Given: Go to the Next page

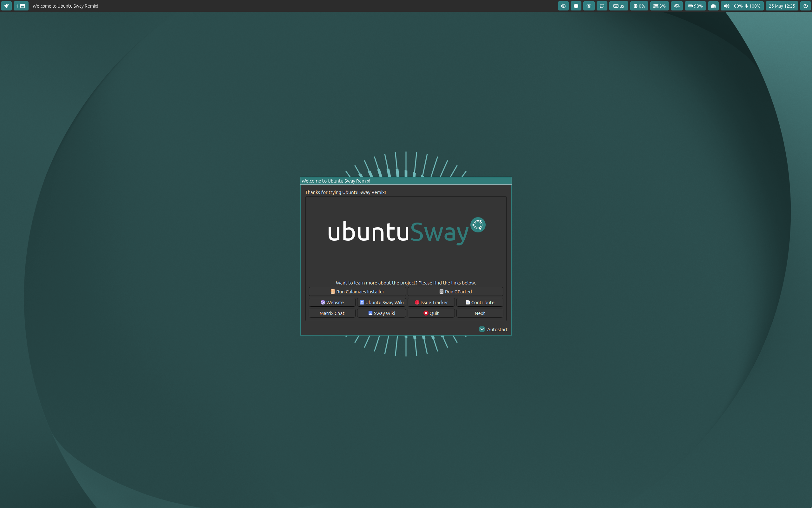Looking at the screenshot, I should [x=480, y=313].
